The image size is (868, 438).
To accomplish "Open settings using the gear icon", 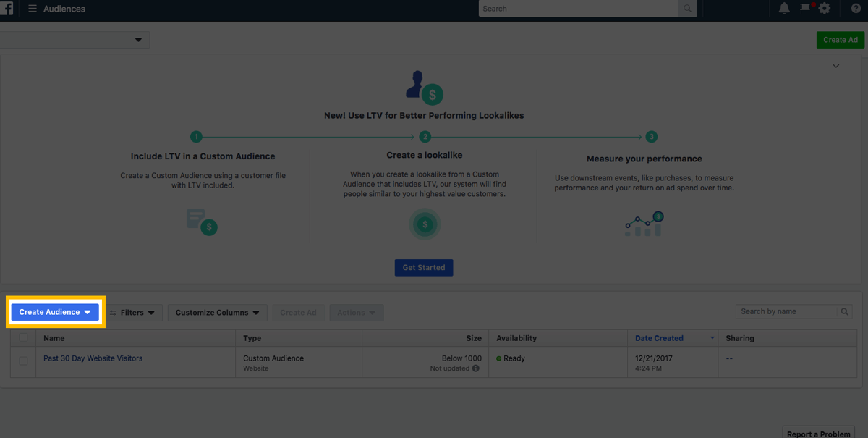I will click(825, 9).
